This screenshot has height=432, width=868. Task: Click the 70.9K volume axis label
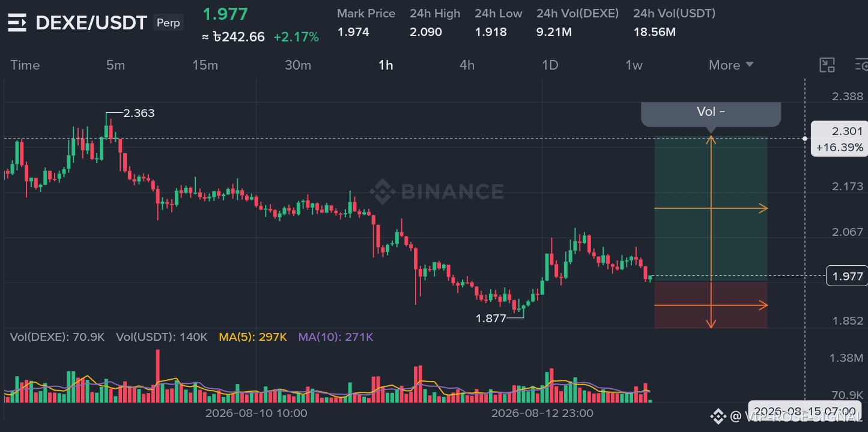tap(848, 395)
